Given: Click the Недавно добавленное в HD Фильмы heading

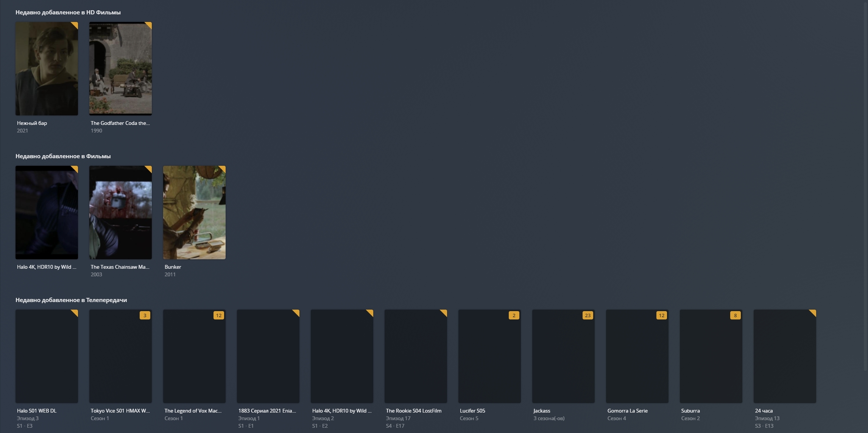Looking at the screenshot, I should (68, 12).
